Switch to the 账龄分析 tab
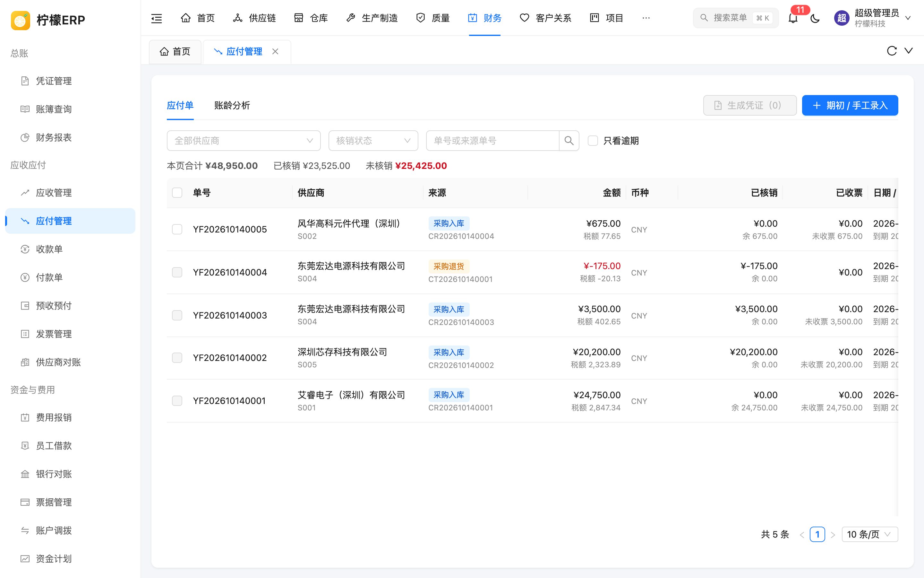 232,106
